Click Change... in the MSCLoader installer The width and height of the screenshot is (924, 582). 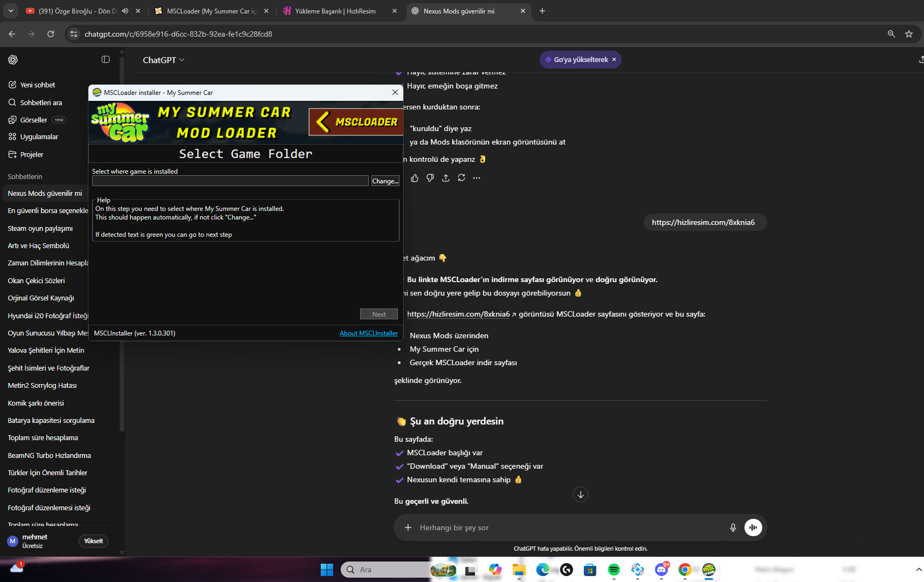tap(385, 181)
